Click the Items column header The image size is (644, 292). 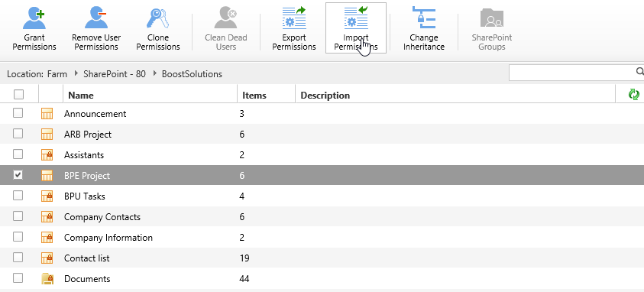click(254, 96)
